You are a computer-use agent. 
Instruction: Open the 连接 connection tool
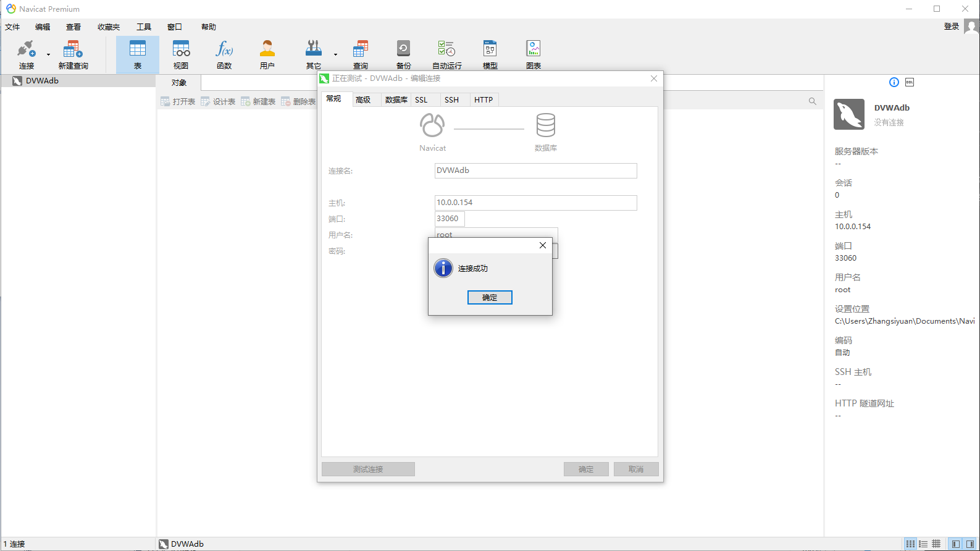(x=27, y=54)
